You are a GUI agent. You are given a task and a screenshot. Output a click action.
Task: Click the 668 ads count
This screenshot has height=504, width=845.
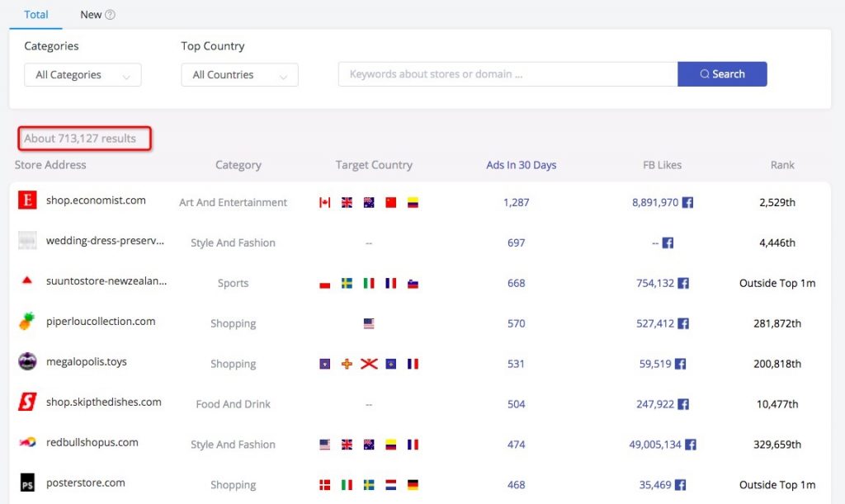coord(517,283)
